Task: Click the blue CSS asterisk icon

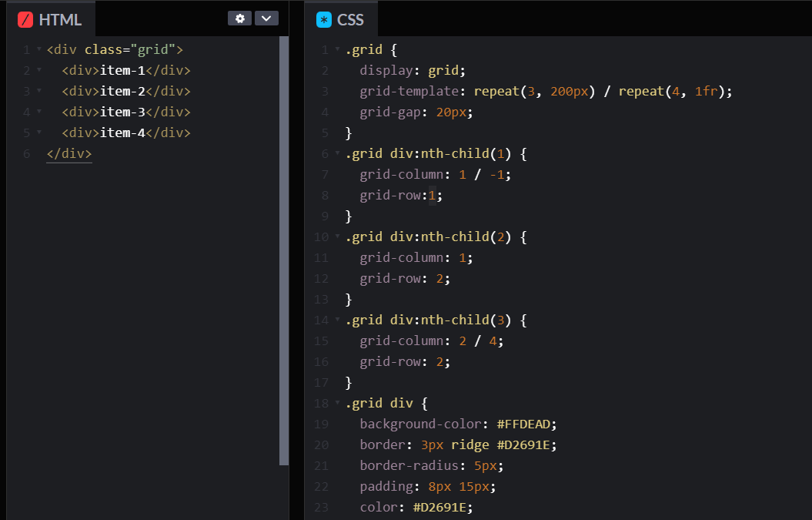Action: 324,19
